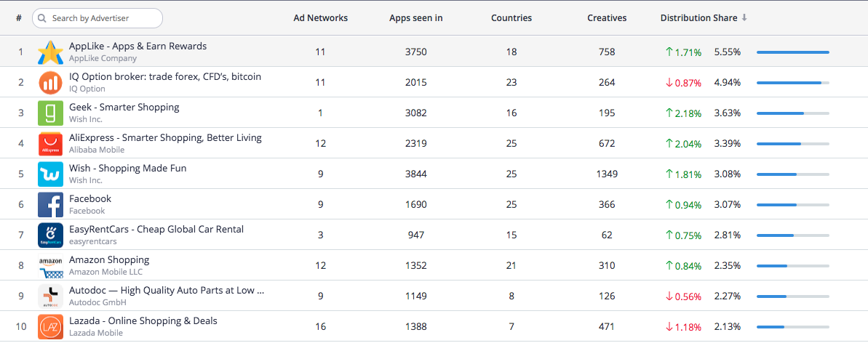Viewport: 868px width, 343px height.
Task: Click the magnifier icon in the search box
Action: [x=42, y=18]
